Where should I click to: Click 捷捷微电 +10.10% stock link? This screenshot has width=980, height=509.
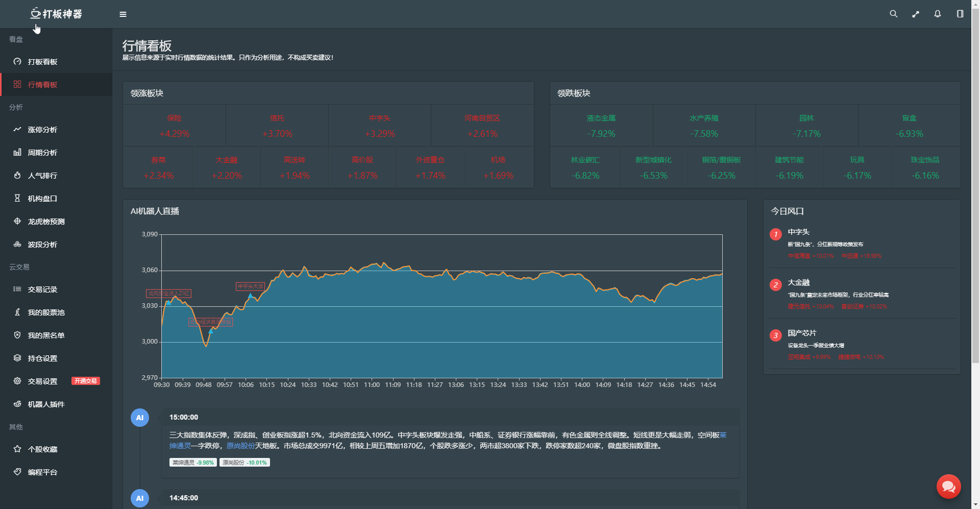(x=861, y=357)
